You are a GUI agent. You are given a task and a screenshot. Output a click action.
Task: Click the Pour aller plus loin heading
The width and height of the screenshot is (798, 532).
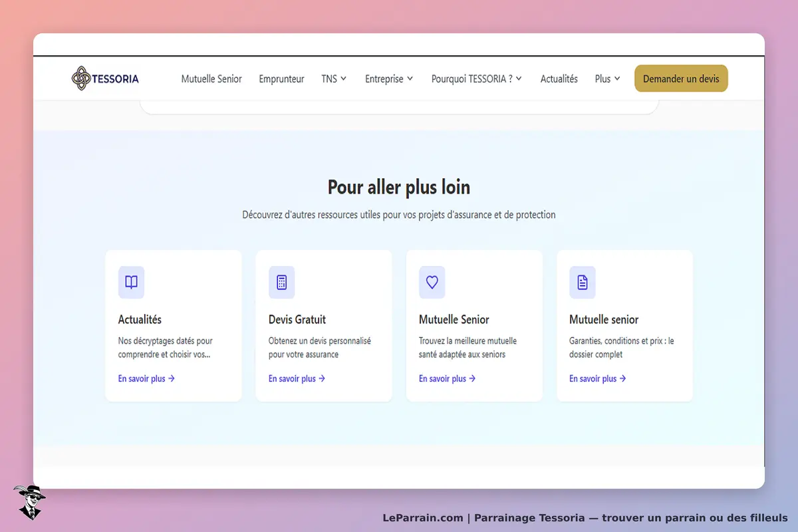point(399,187)
